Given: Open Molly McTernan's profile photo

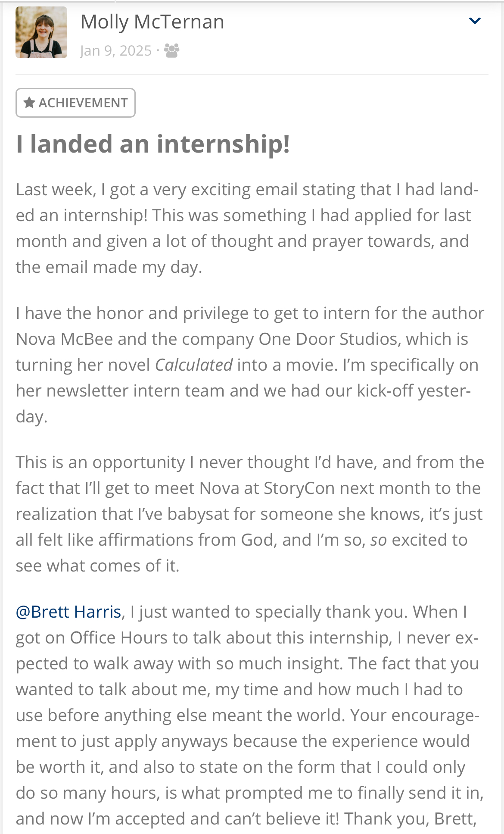Looking at the screenshot, I should (41, 32).
